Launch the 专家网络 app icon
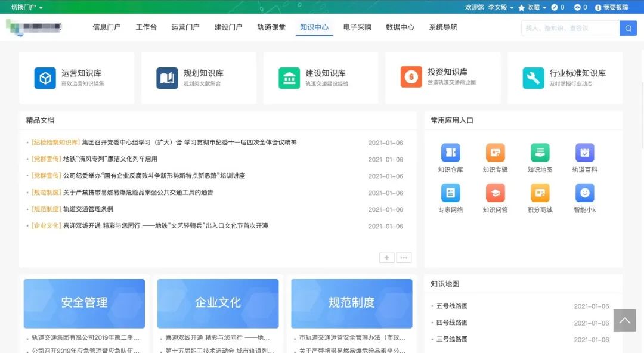The width and height of the screenshot is (644, 353). tap(451, 193)
